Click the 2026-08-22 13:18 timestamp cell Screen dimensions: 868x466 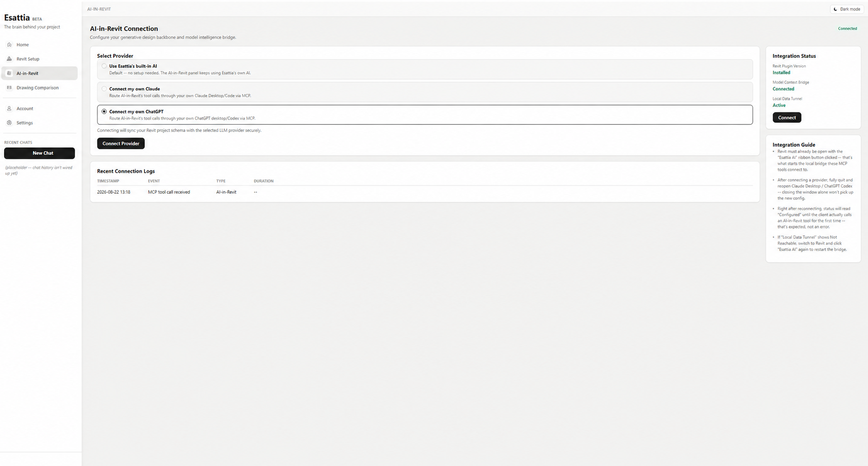114,192
